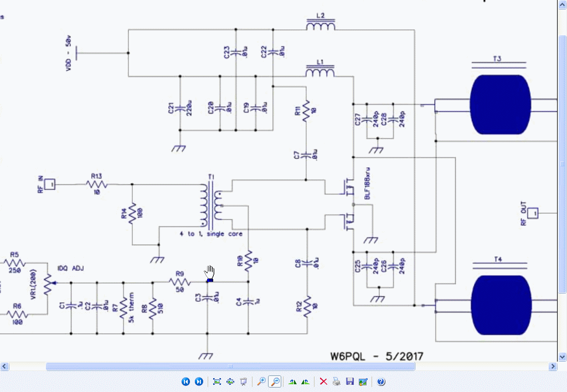Open Help with the question mark icon
The width and height of the screenshot is (567, 392).
point(381,381)
